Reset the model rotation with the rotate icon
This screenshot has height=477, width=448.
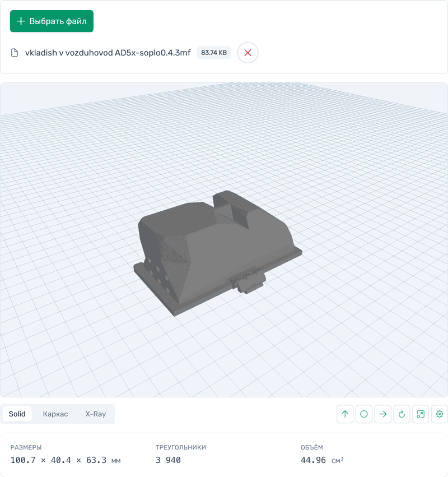click(x=402, y=414)
